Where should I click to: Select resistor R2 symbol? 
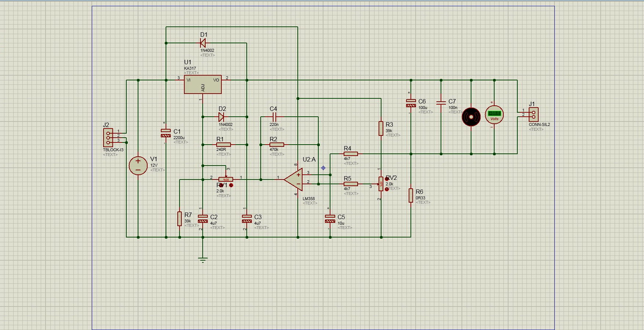tap(277, 145)
